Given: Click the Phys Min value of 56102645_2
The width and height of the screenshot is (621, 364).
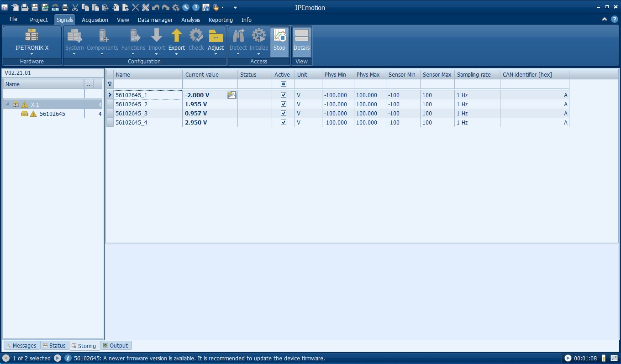Looking at the screenshot, I should pyautogui.click(x=338, y=104).
